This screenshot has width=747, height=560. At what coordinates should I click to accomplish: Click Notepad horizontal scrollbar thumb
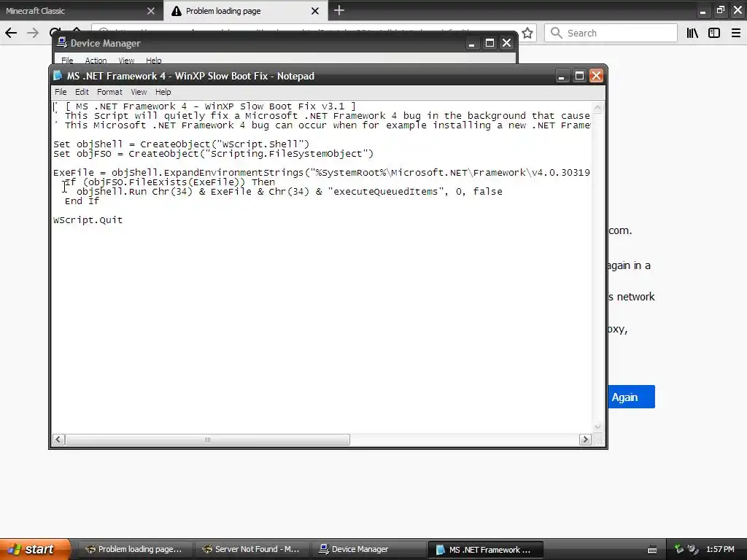tap(207, 440)
